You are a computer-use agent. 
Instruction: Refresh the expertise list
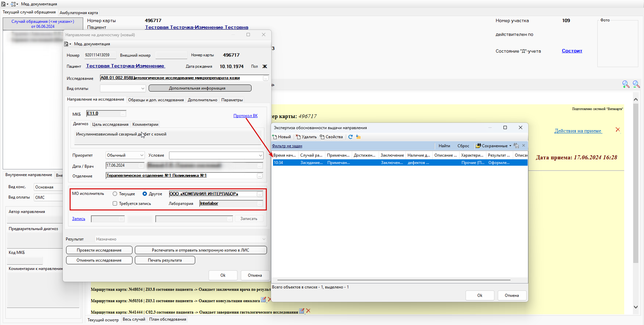[351, 137]
